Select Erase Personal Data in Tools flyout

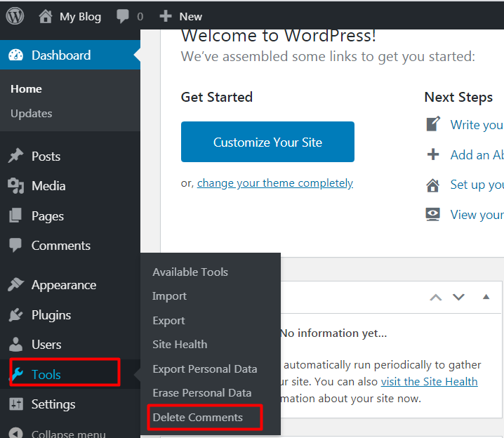point(202,392)
